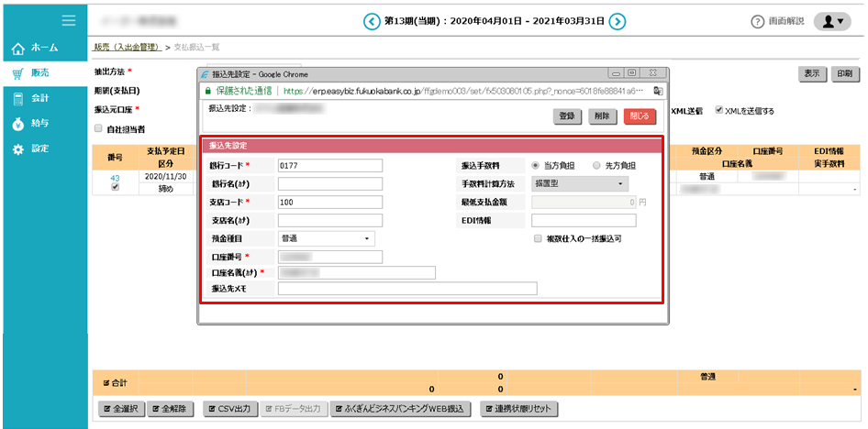Go to next fiscal period arrow
Image resolution: width=868 pixels, height=429 pixels.
618,21
